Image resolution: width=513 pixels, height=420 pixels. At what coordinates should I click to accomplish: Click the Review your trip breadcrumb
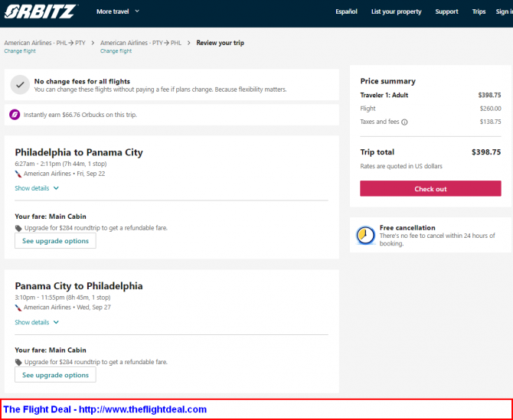[x=221, y=43]
